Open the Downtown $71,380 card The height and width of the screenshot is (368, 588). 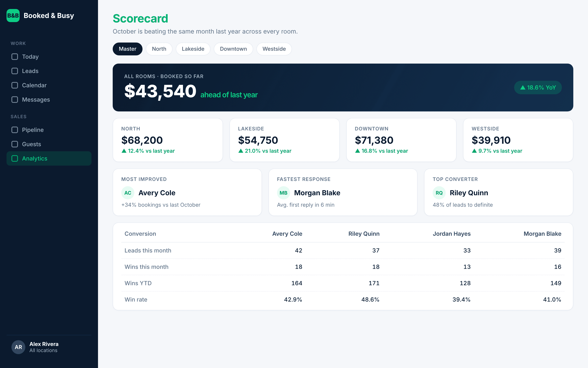(x=401, y=140)
